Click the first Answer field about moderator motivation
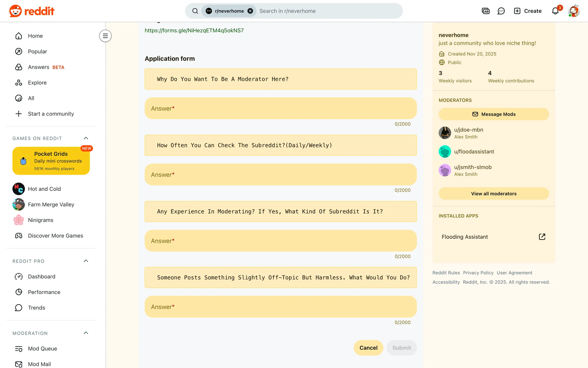 coord(281,109)
